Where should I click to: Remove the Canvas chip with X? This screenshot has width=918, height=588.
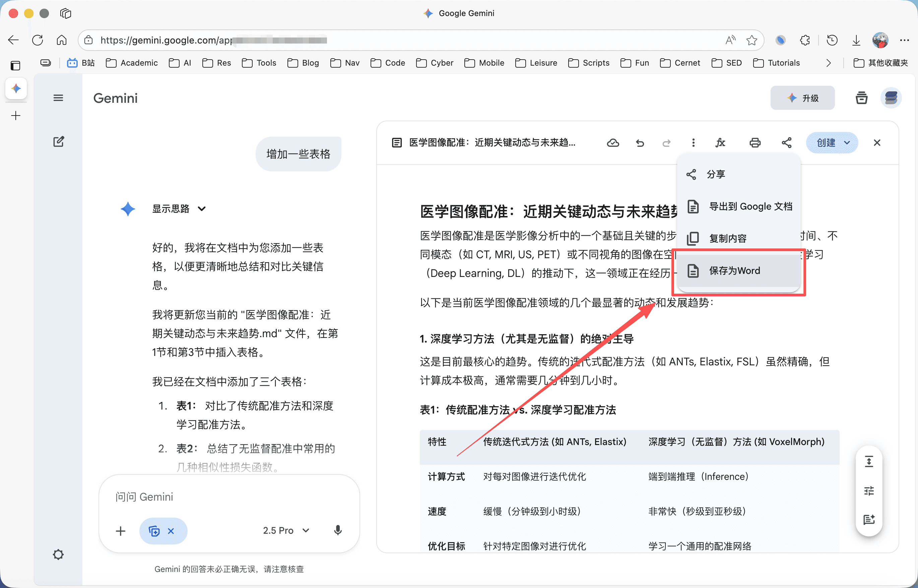click(171, 531)
